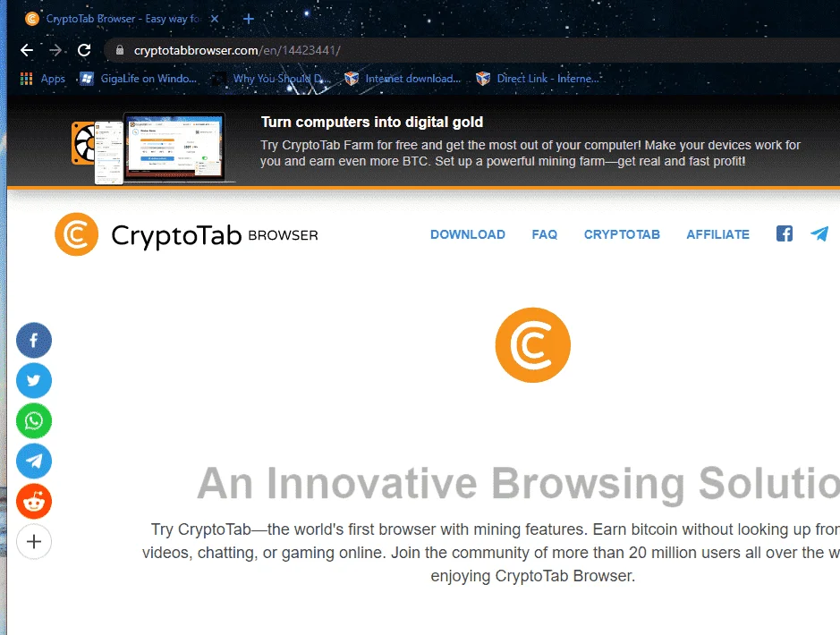Open Direct Link bookmark
Viewport: 840px width, 635px height.
[x=538, y=79]
